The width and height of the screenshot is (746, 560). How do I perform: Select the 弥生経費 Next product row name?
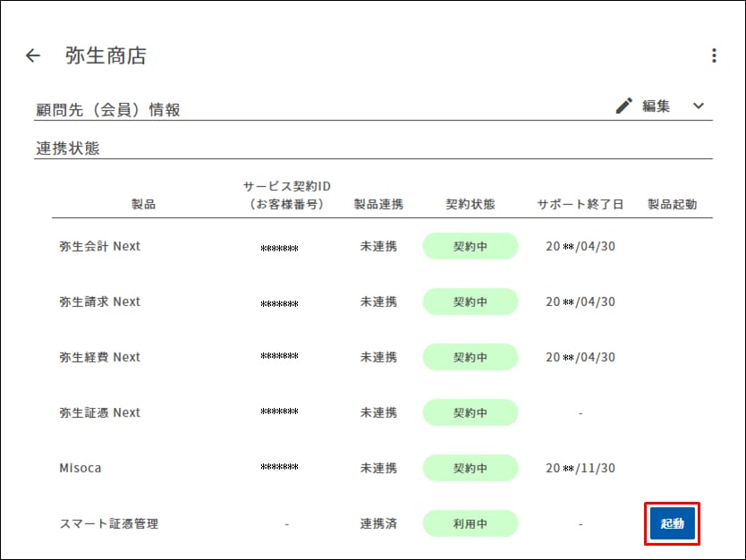100,357
